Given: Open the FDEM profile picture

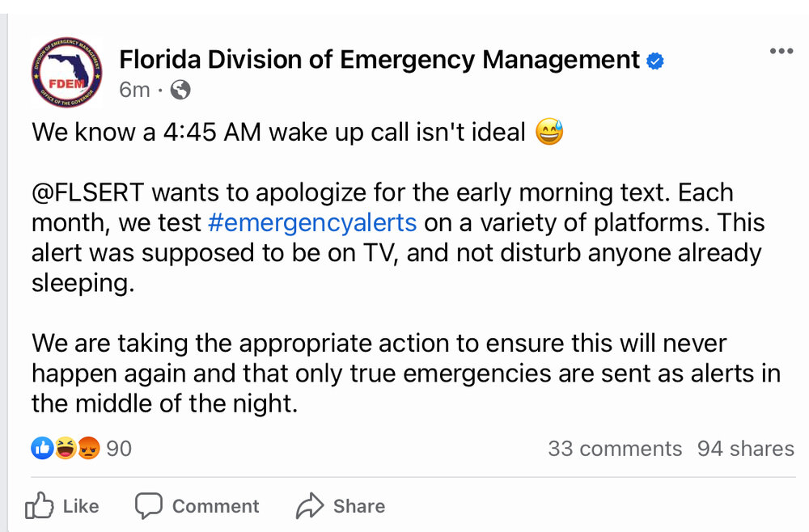Looking at the screenshot, I should 66,72.
